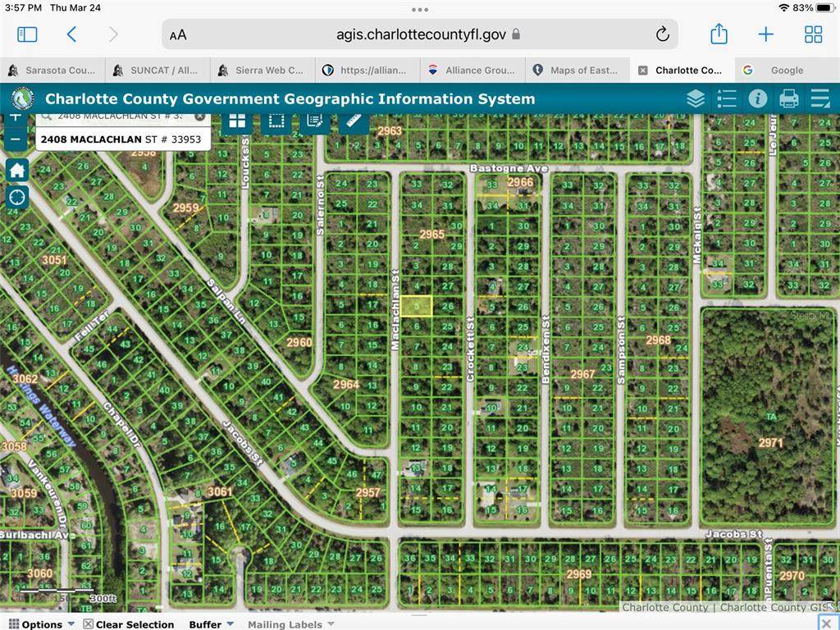Click block number 2965 label

[x=431, y=234]
